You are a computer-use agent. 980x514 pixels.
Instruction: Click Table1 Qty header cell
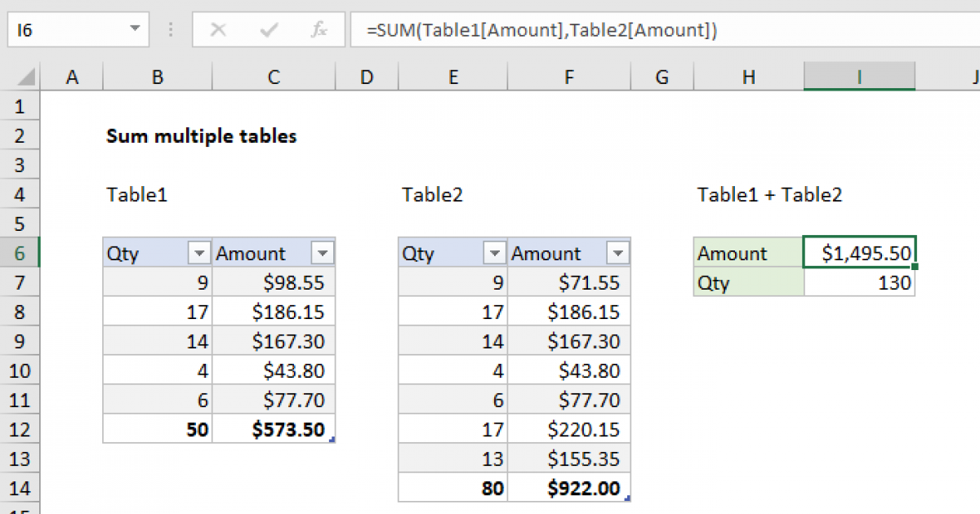point(158,254)
